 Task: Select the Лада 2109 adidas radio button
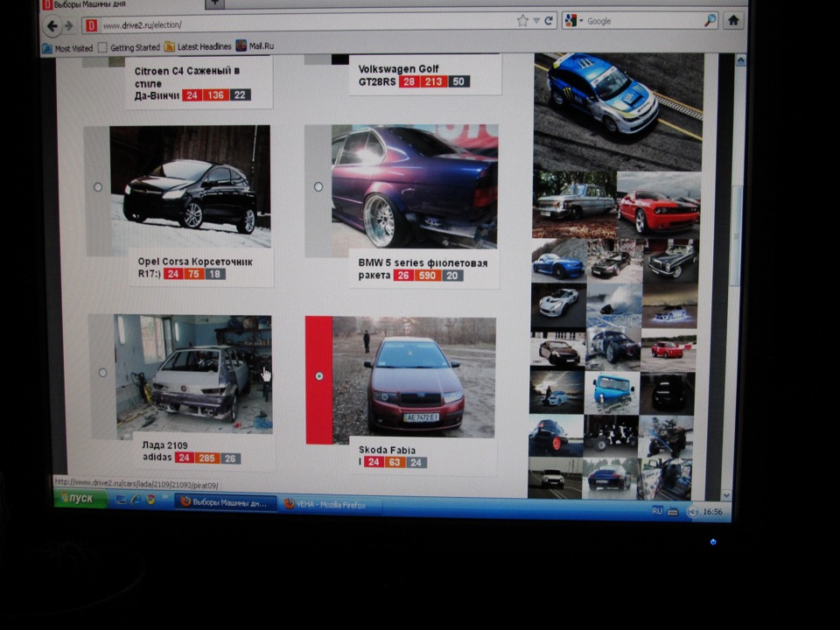pyautogui.click(x=102, y=373)
